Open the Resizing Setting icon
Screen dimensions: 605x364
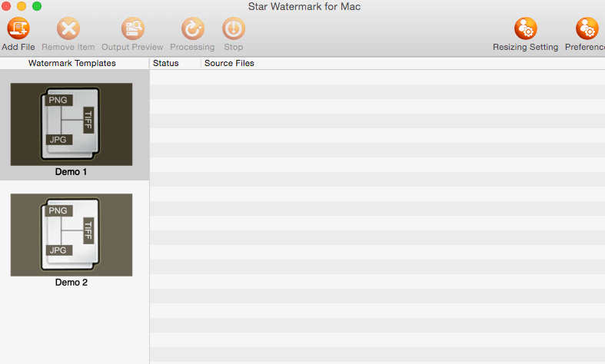click(x=525, y=29)
